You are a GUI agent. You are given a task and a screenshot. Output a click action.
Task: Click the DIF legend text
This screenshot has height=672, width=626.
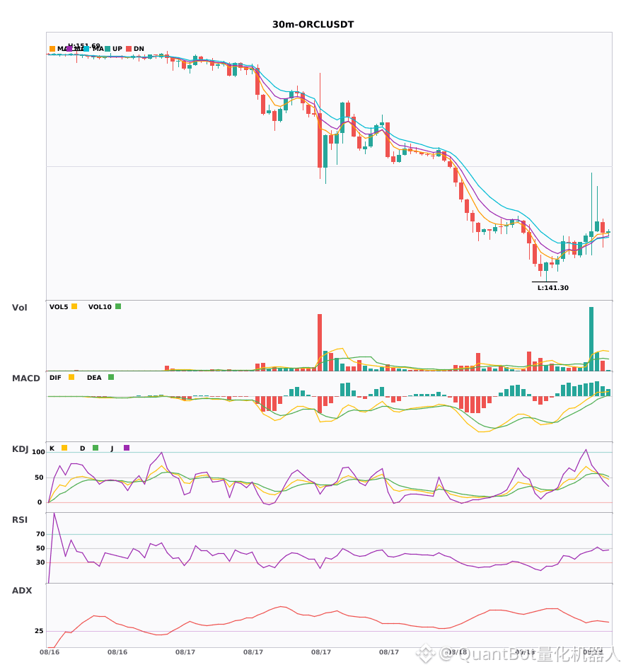(55, 378)
